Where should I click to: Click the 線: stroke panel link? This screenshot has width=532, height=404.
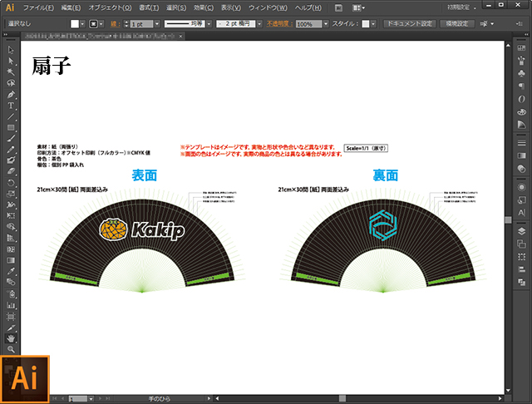coord(115,24)
